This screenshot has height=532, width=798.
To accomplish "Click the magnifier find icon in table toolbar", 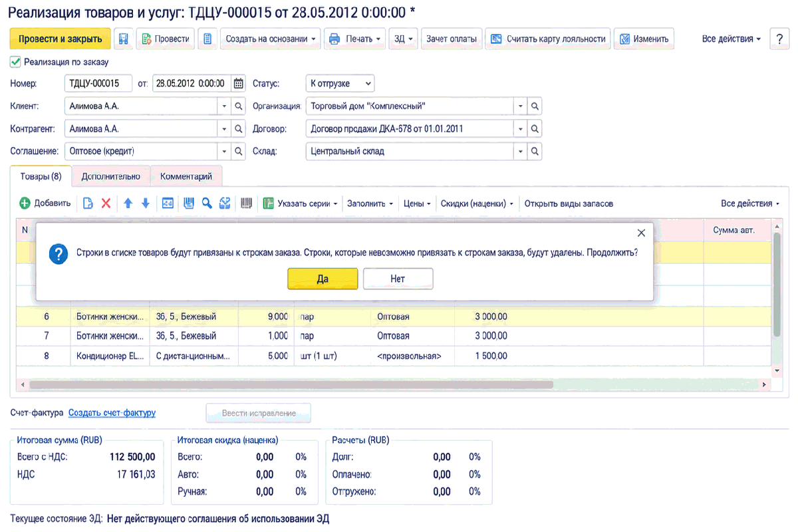I will pos(207,203).
